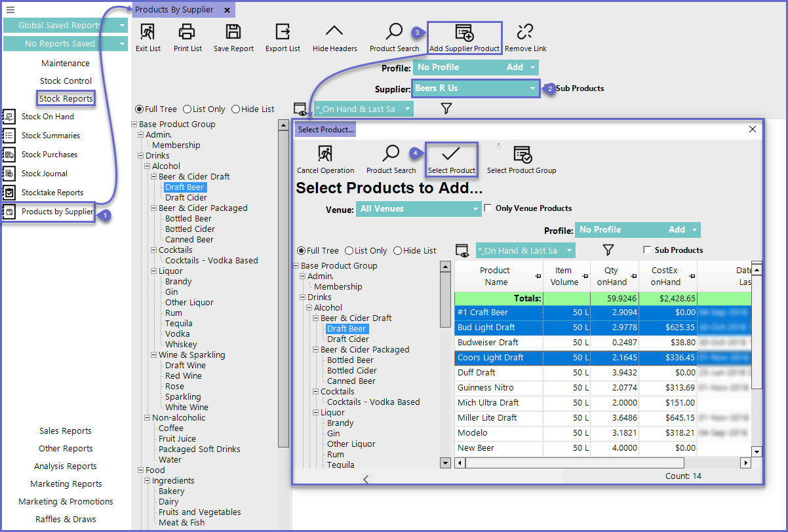
Task: Switch to the Products By Supplier tab
Action: pyautogui.click(x=174, y=10)
